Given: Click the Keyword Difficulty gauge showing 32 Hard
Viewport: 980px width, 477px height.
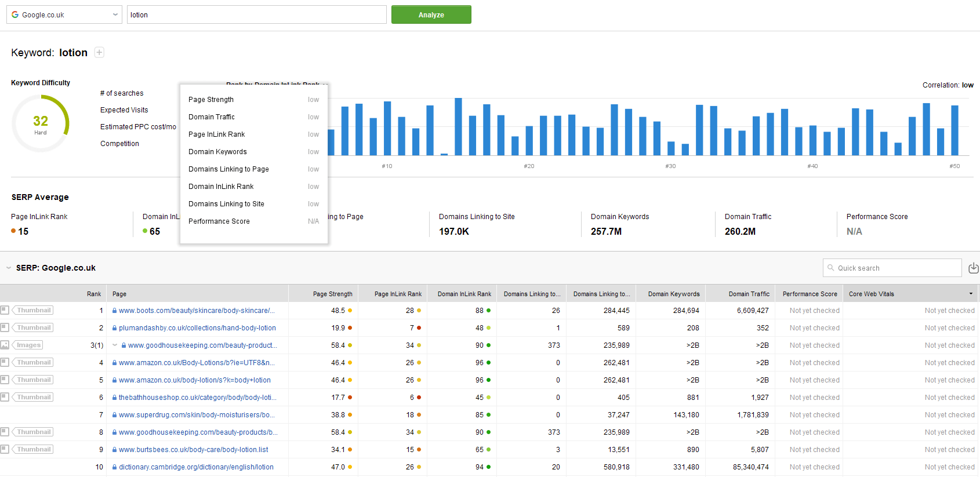Looking at the screenshot, I should (x=41, y=123).
